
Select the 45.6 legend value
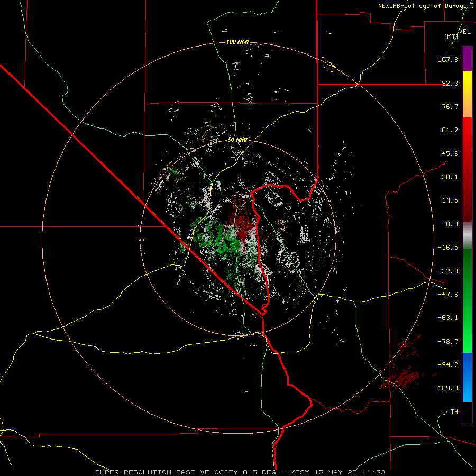450,153
